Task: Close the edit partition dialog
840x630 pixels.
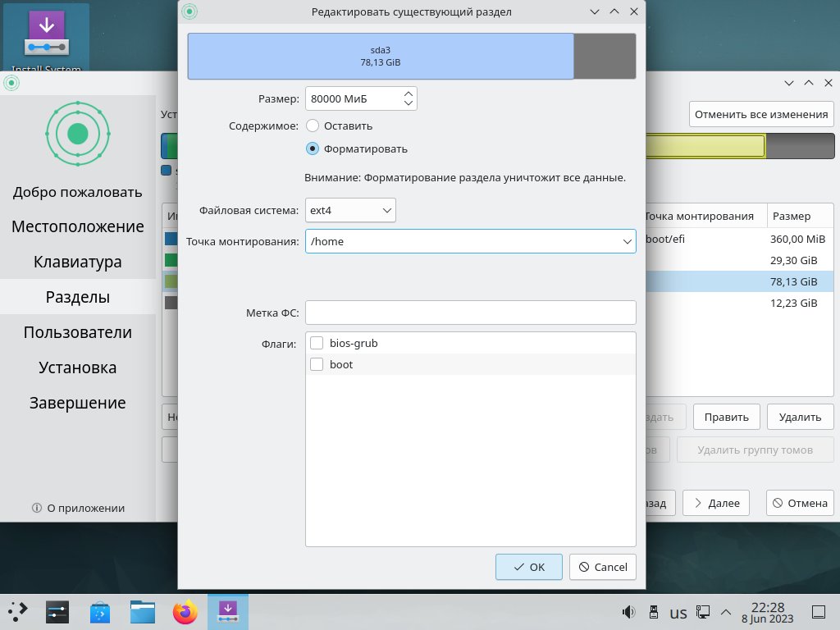Action: point(634,11)
